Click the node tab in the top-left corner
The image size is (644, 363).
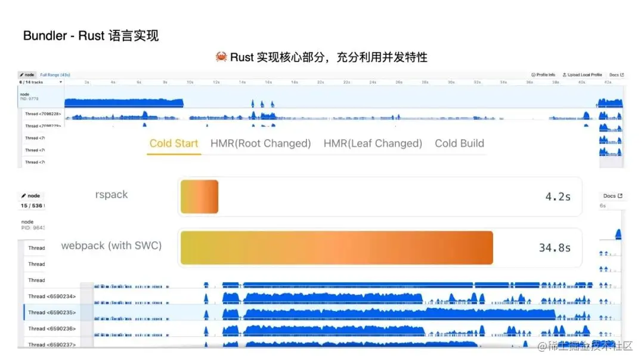point(27,75)
